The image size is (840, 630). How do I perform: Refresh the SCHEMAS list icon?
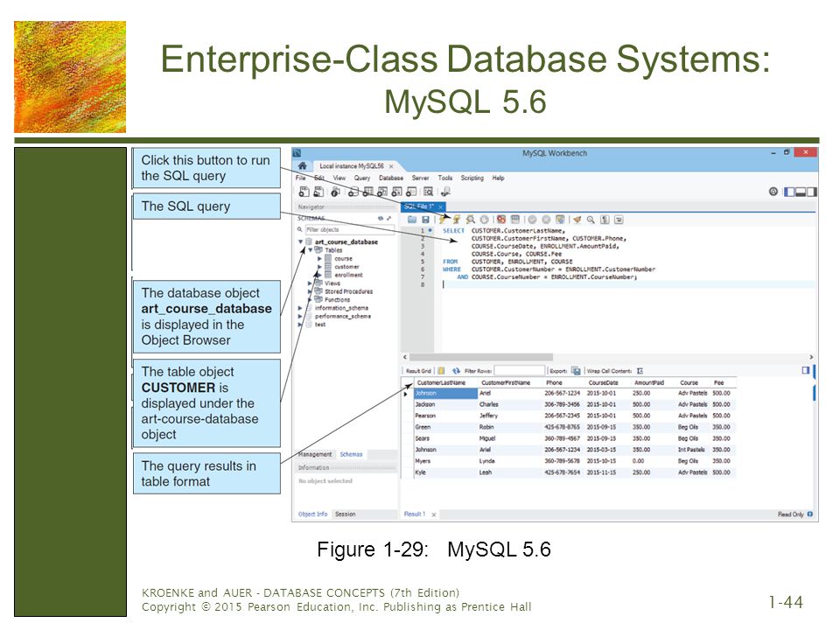[381, 218]
